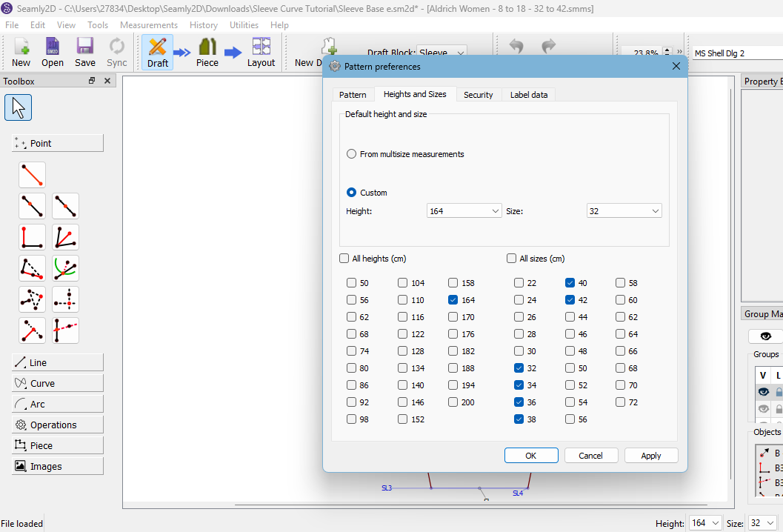Close the Pattern preferences dialog
The height and width of the screenshot is (532, 783).
[676, 67]
